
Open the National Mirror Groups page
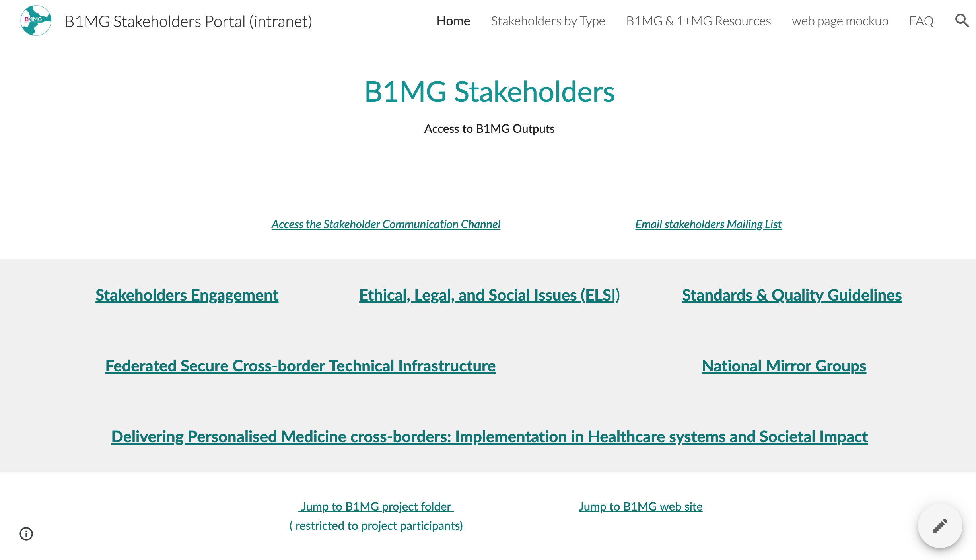(x=784, y=366)
